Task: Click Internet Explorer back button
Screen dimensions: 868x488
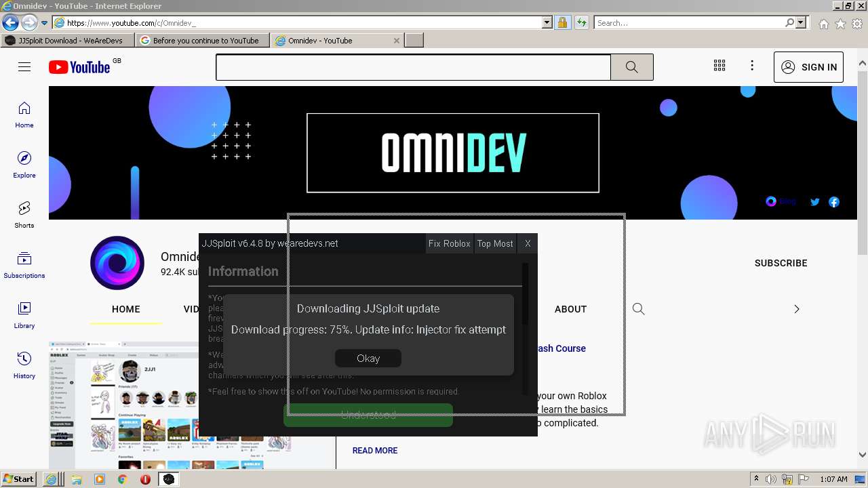Action: coord(10,22)
